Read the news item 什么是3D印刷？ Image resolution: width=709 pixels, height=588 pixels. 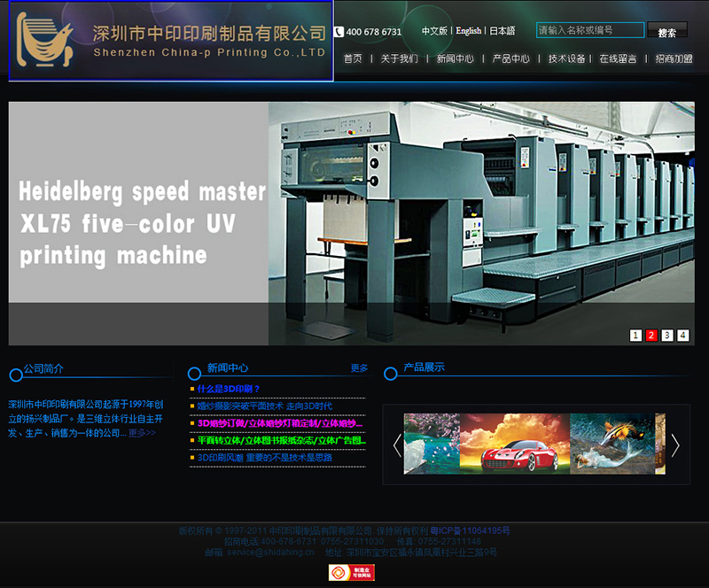click(229, 389)
